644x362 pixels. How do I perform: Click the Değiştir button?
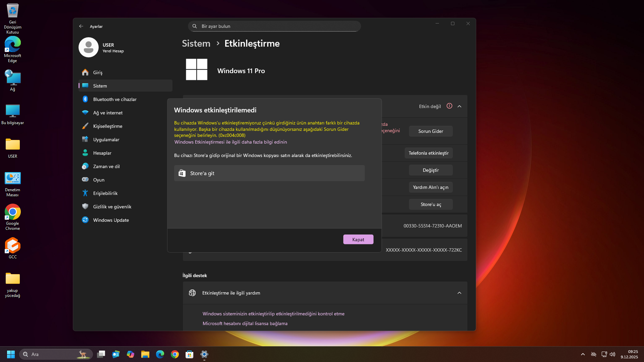coord(431,170)
